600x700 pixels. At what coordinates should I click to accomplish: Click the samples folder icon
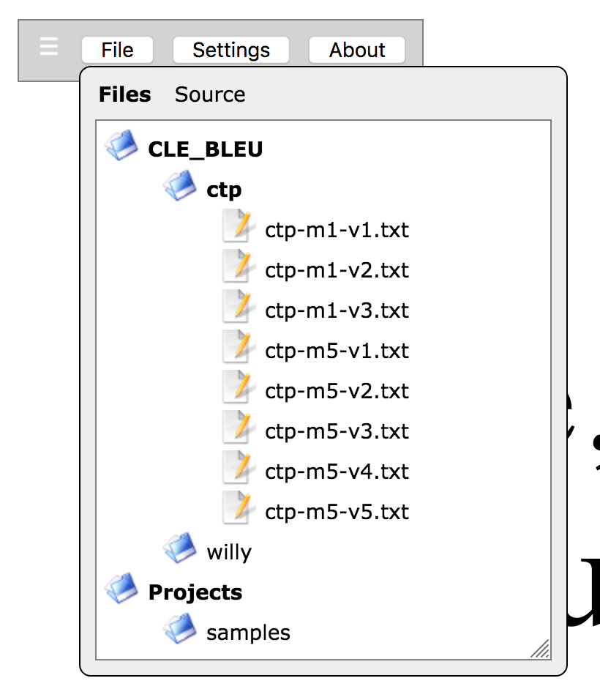(179, 628)
